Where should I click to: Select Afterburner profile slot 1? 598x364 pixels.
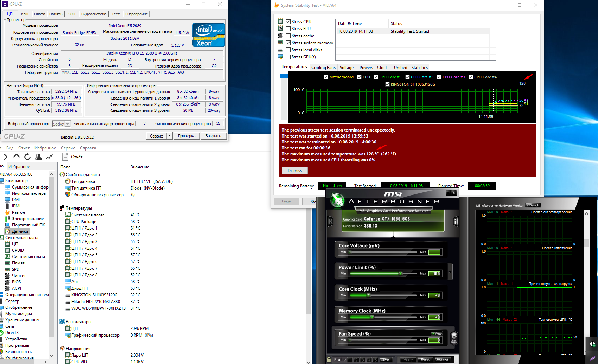coord(350,360)
